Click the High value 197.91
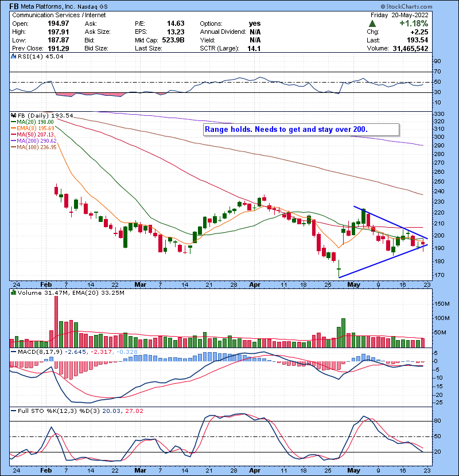The width and height of the screenshot is (459, 476). [58, 32]
